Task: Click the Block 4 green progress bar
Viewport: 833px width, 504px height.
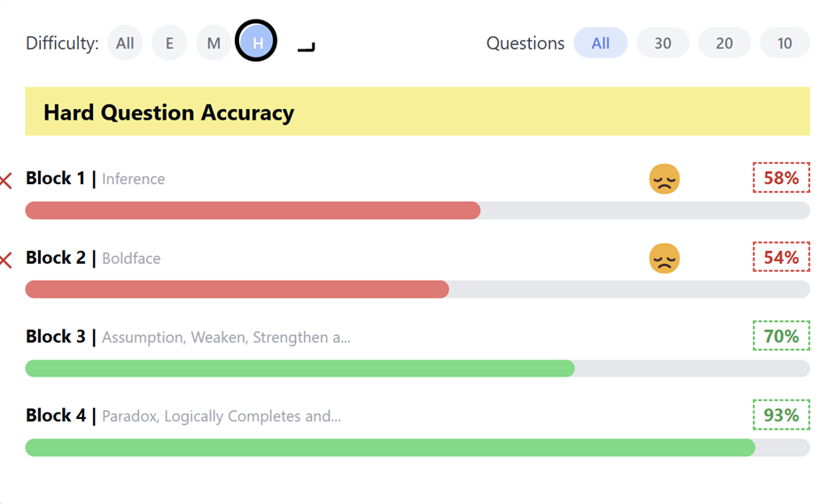Action: 390,447
